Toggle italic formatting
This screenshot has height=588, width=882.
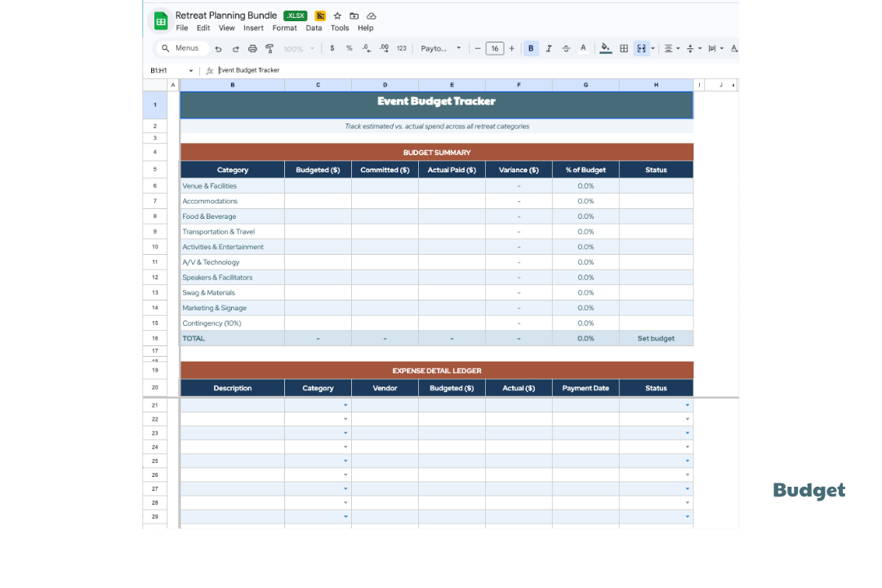548,48
